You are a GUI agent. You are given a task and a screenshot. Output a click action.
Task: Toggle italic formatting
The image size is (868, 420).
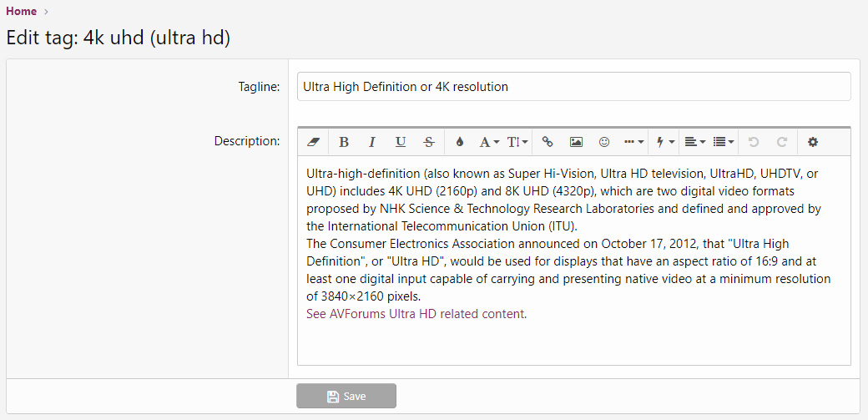coord(372,142)
